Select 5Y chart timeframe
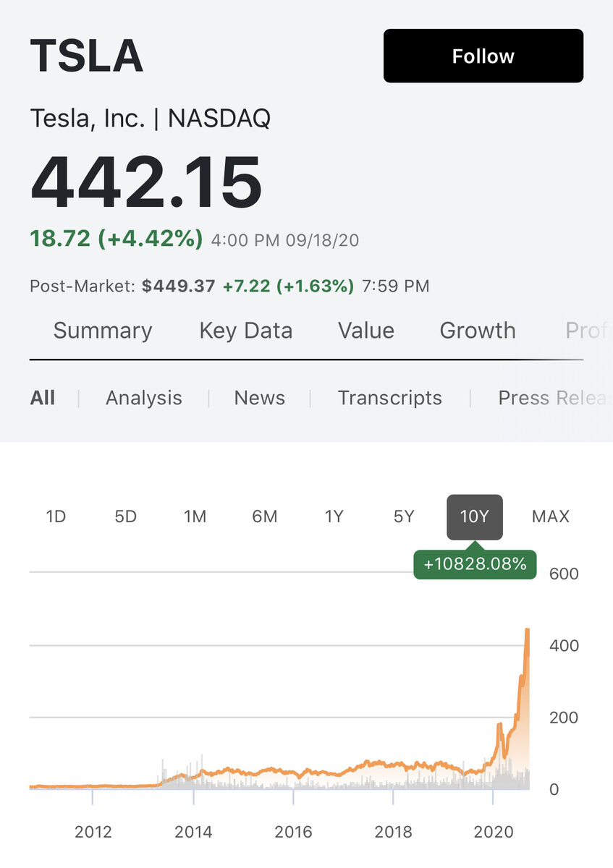 404,516
